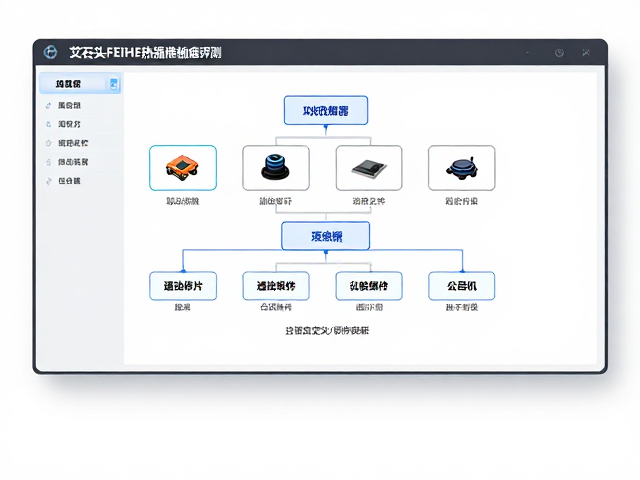Click the top blue node above device cards

point(326,110)
